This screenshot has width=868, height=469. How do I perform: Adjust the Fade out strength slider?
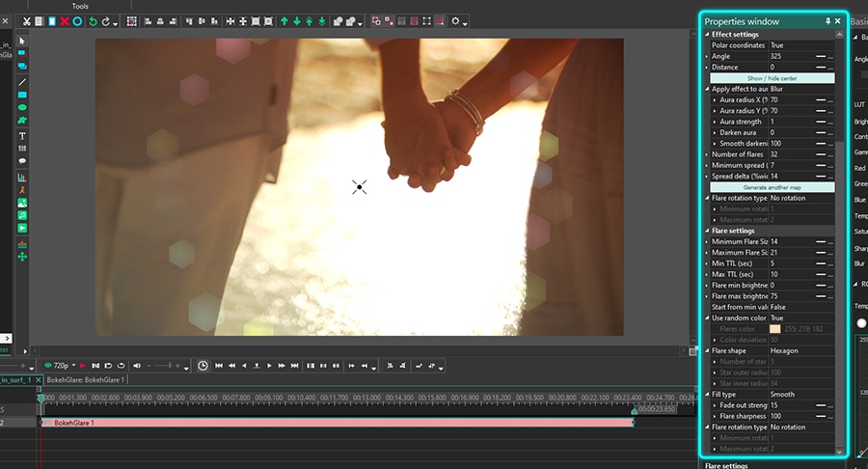(821, 405)
